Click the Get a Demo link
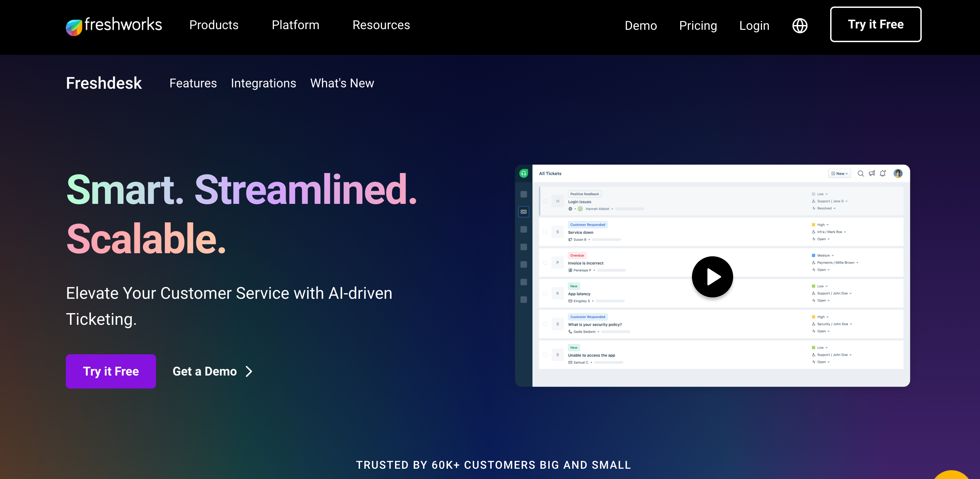 coord(212,371)
